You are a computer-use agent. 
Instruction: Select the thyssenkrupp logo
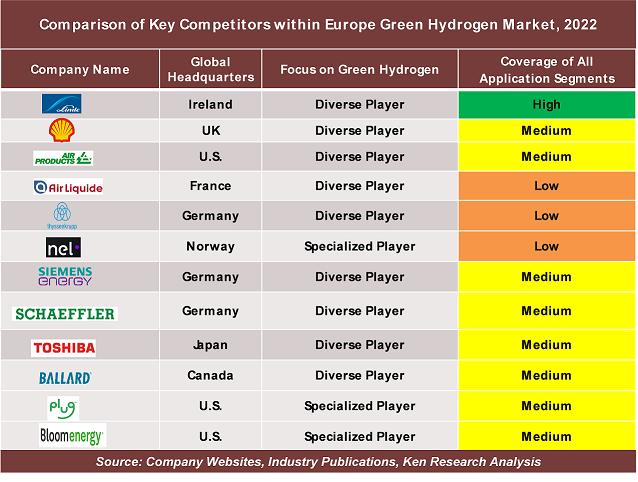coord(62,216)
